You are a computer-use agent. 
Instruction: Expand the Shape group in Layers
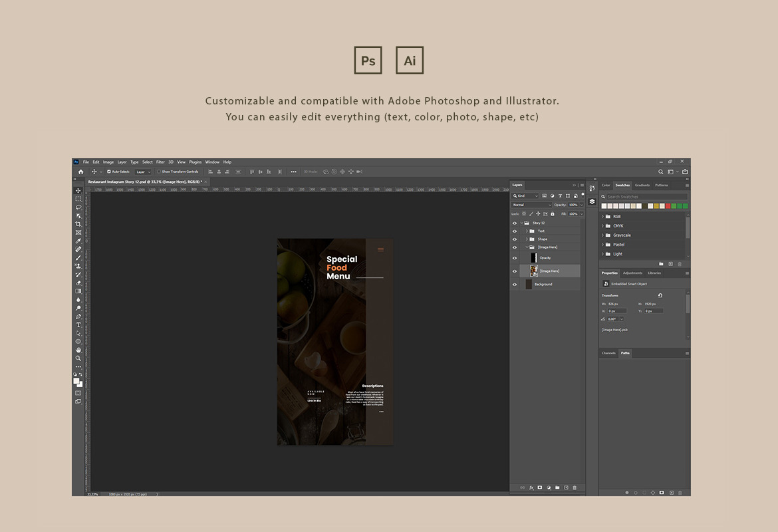(x=527, y=239)
